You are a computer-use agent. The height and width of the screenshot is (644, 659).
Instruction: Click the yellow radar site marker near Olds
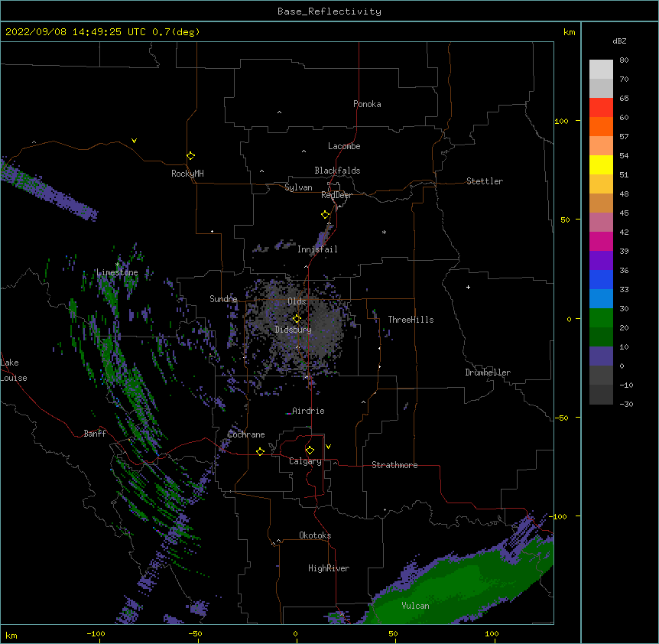coord(297,319)
